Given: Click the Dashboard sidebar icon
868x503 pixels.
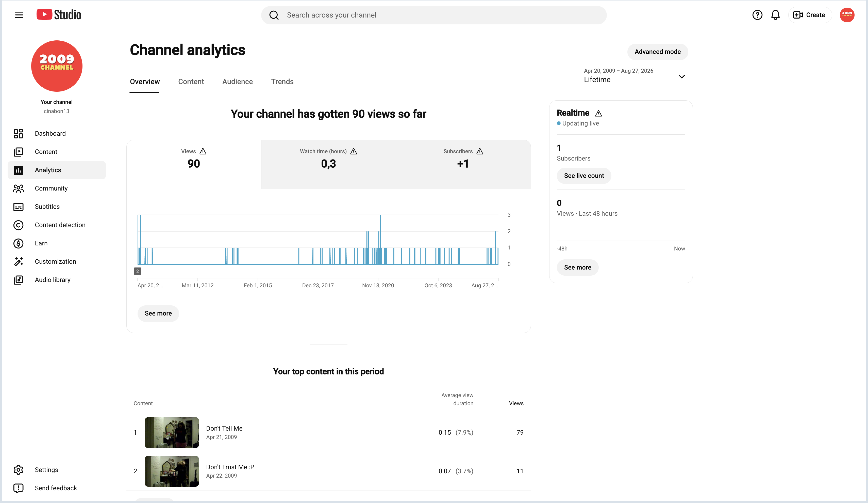Looking at the screenshot, I should [x=18, y=133].
